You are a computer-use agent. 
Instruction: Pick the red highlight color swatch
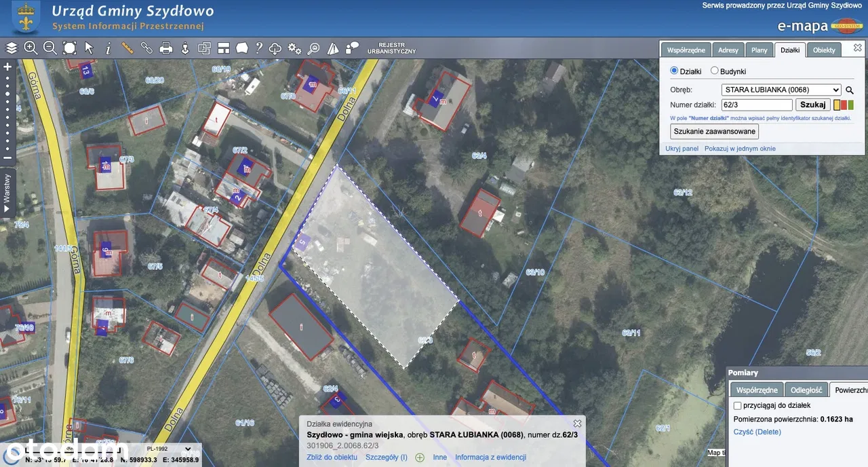click(844, 105)
